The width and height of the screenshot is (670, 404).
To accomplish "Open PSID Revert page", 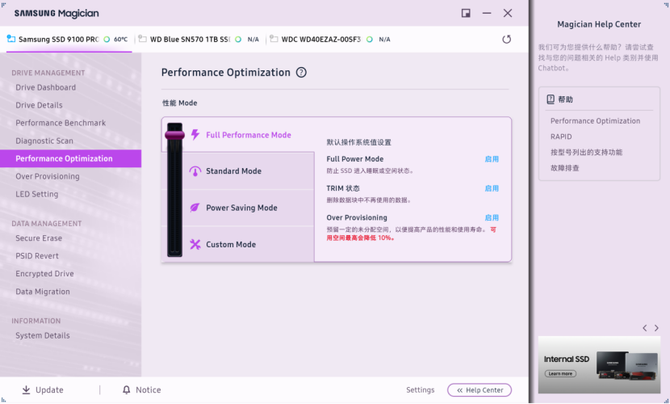I will [37, 256].
